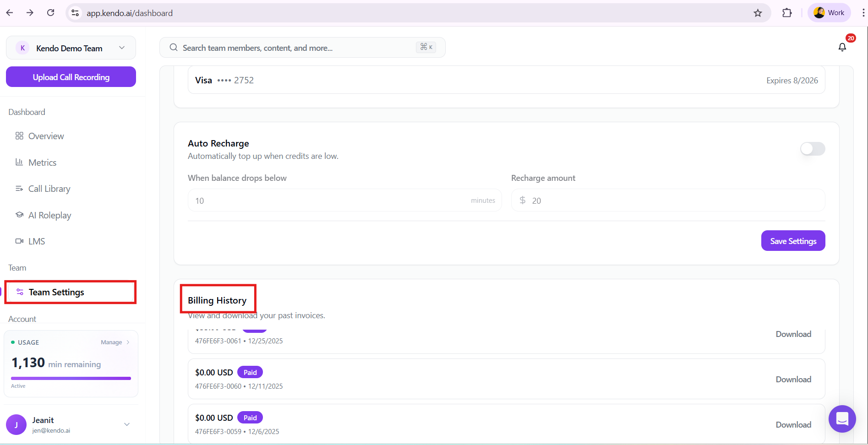This screenshot has width=868, height=445.
Task: Click the browser reload icon
Action: [51, 13]
